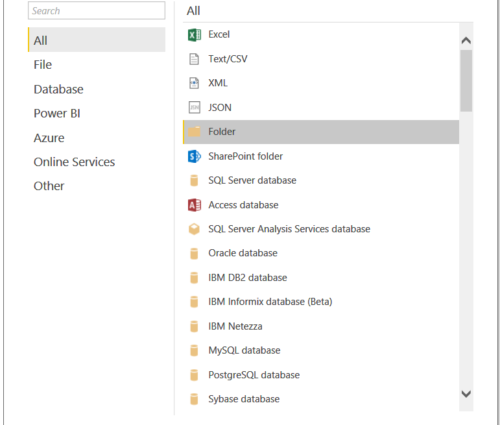Click inside the Search box

97,11
